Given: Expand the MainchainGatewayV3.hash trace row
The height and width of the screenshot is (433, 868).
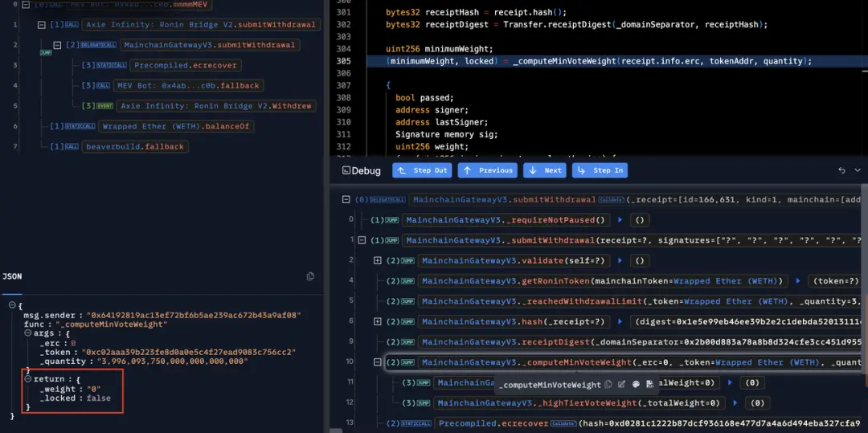Looking at the screenshot, I should click(x=378, y=321).
